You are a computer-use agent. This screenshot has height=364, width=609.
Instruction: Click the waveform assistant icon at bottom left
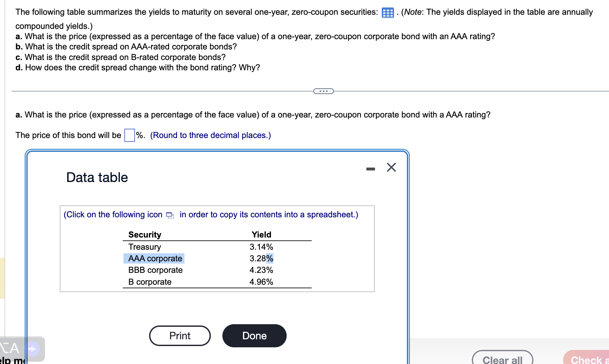[32, 349]
